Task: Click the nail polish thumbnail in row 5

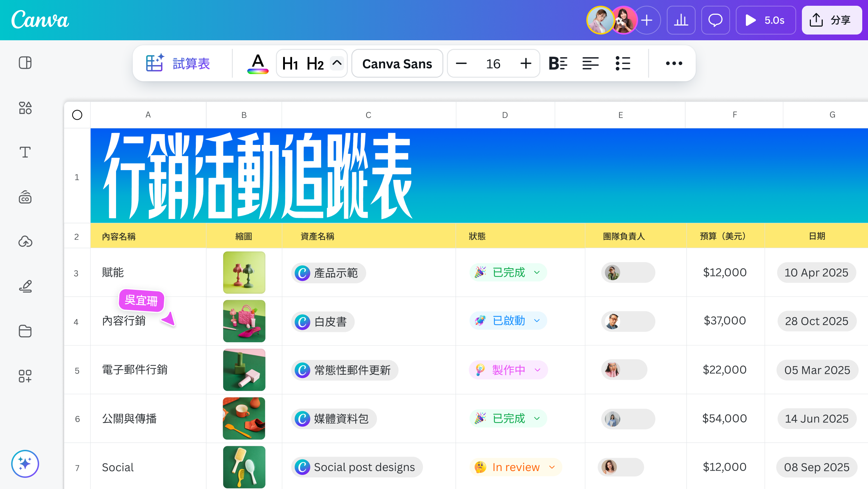Action: tap(244, 370)
